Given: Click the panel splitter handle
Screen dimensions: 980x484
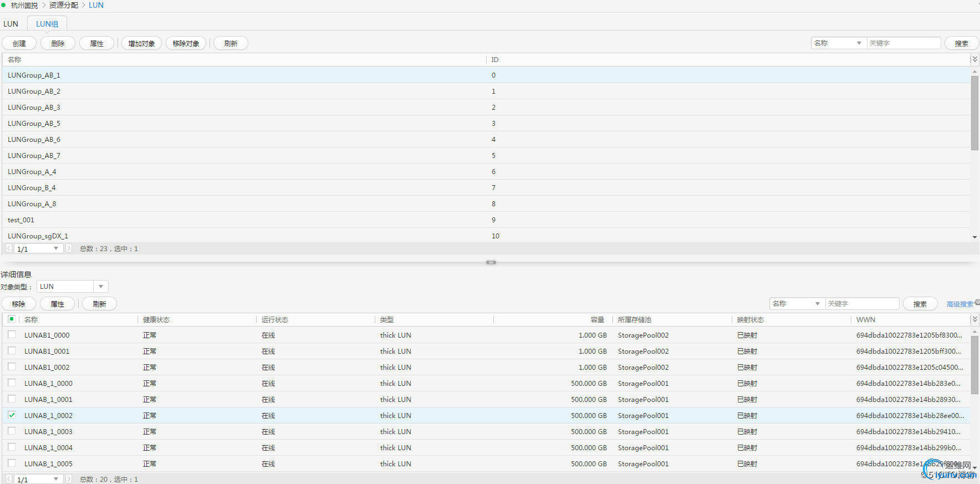Looking at the screenshot, I should point(491,262).
